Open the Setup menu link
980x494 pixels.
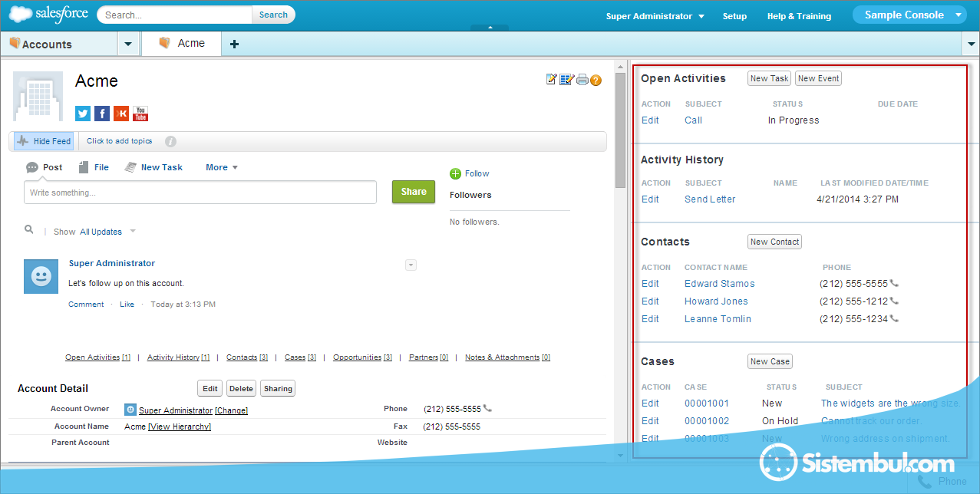(734, 16)
